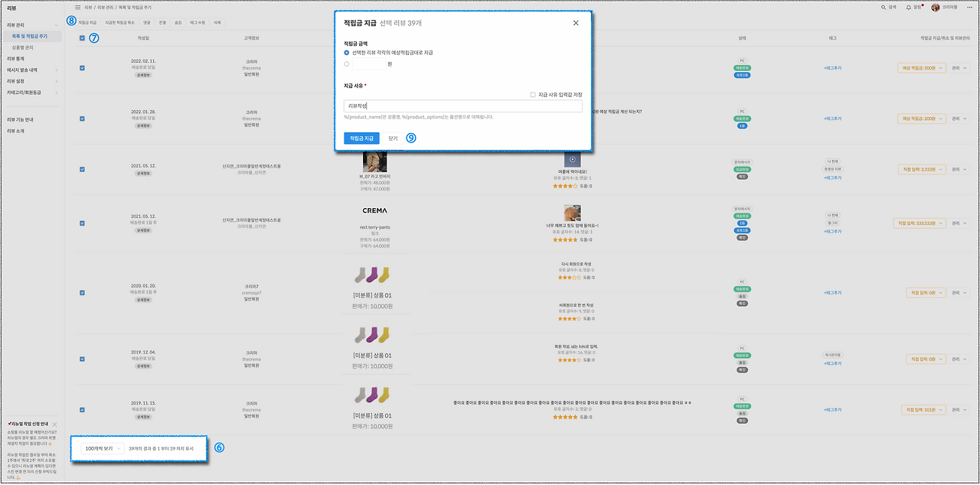Click the 숨김 toolbar button

click(x=178, y=23)
